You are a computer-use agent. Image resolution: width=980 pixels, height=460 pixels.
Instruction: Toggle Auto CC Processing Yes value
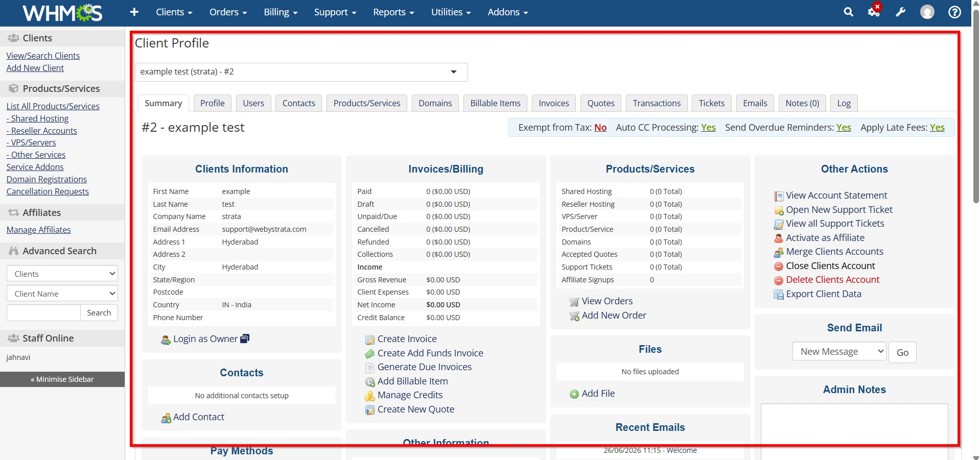click(708, 128)
